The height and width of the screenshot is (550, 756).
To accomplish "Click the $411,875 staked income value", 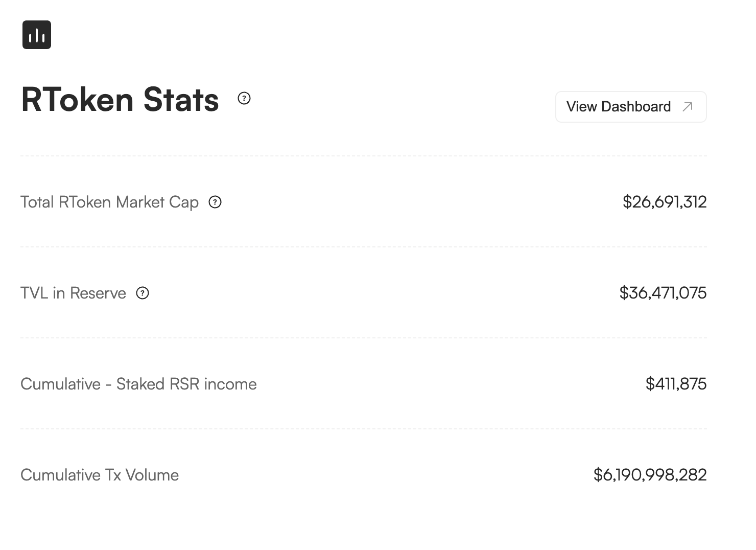I will 676,384.
